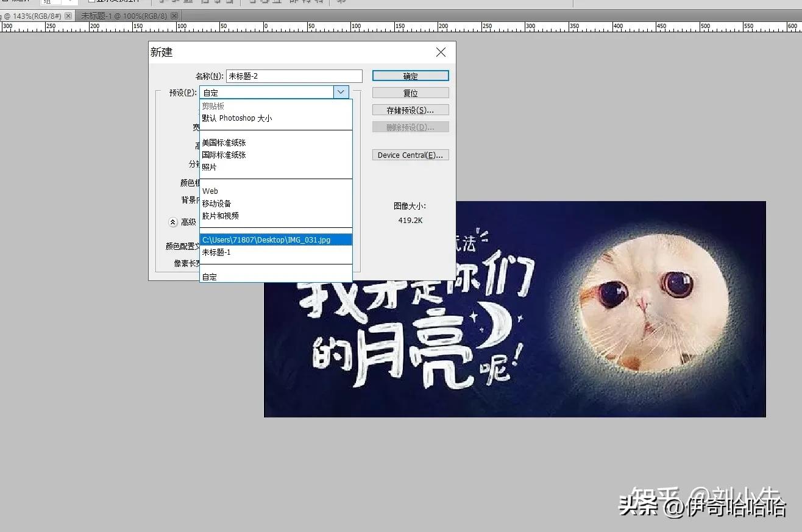Screen dimensions: 802x532
Task: Open the 自动选择 组 dropdown
Action: tap(58, 2)
